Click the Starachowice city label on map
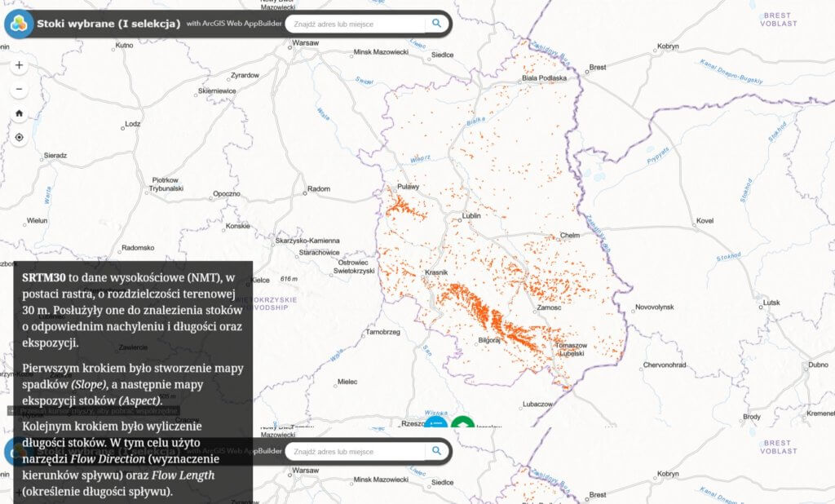This screenshot has height=504, width=835. pyautogui.click(x=319, y=253)
